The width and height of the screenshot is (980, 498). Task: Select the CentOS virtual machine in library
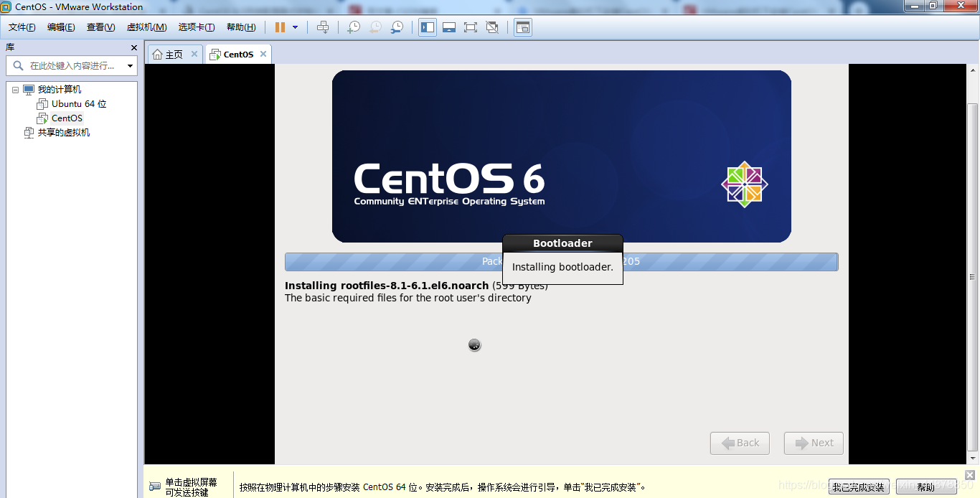[x=67, y=118]
